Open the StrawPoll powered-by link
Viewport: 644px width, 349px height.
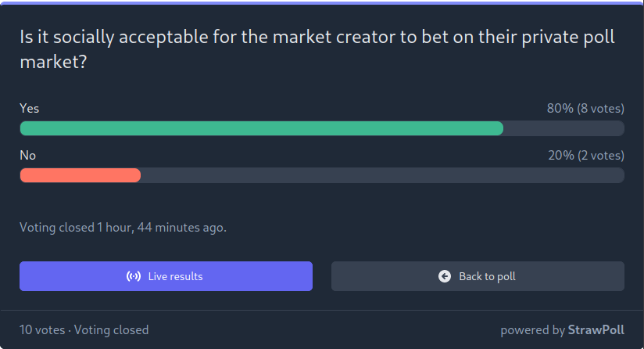tap(562, 329)
